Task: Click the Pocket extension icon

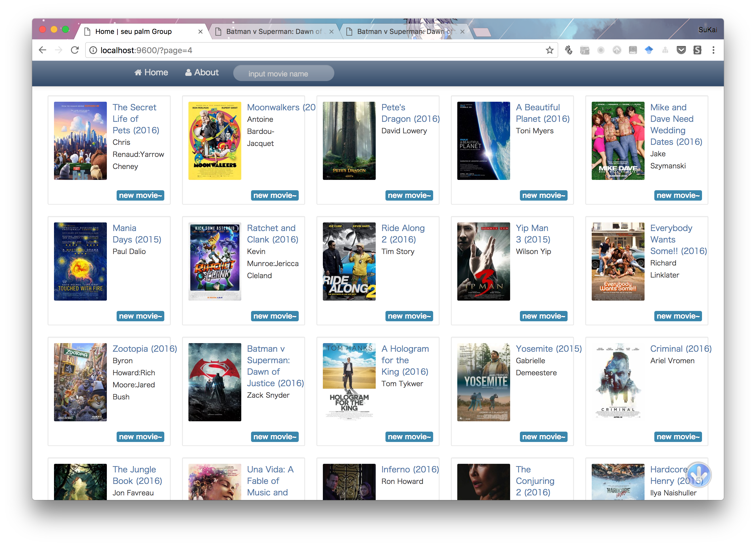Action: click(681, 50)
